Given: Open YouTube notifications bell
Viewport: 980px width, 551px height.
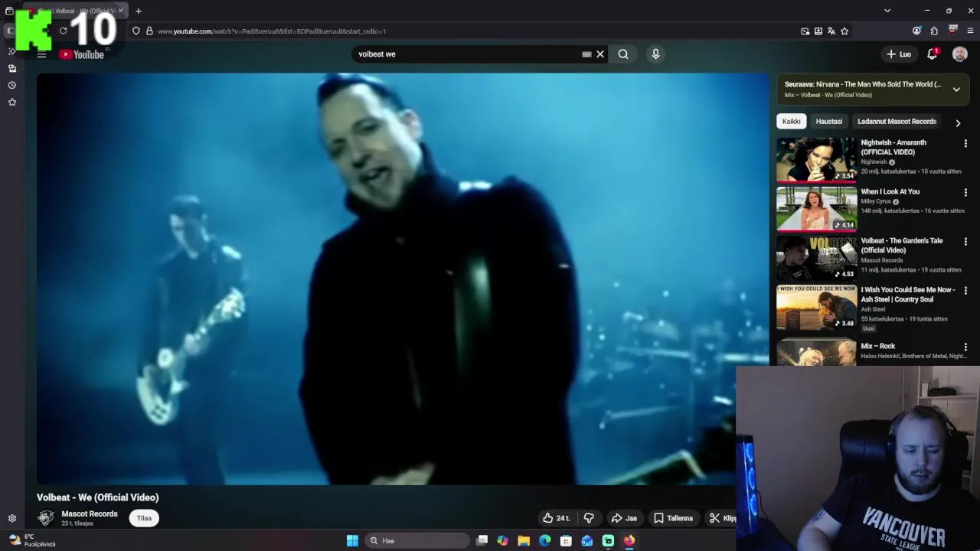Looking at the screenshot, I should [x=932, y=54].
